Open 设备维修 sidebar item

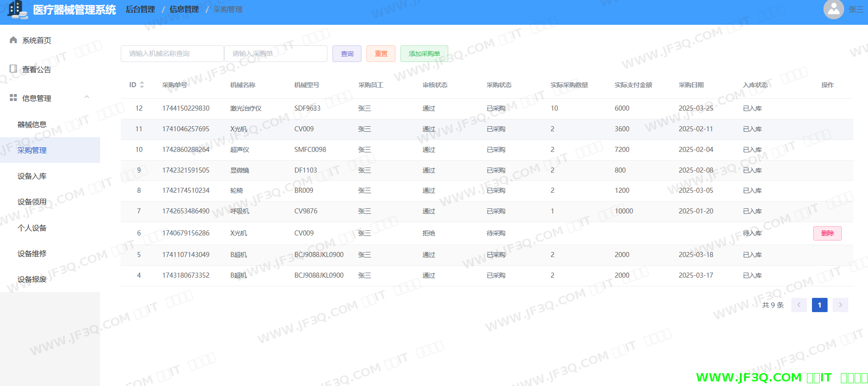pyautogui.click(x=32, y=253)
